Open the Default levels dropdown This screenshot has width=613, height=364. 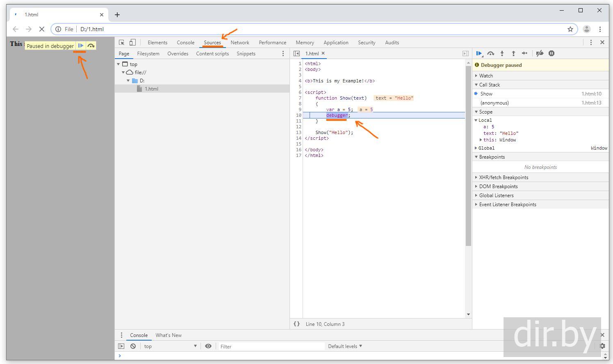345,346
